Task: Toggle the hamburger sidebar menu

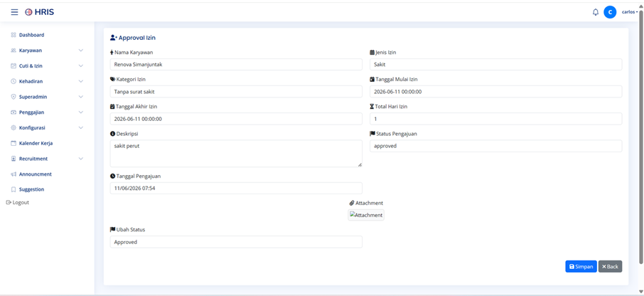Action: point(14,12)
